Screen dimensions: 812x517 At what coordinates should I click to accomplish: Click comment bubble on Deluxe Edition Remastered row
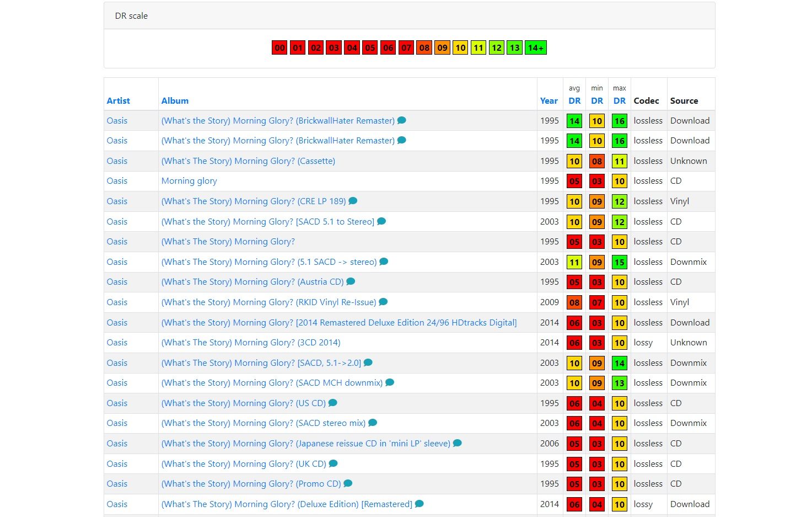pyautogui.click(x=419, y=504)
